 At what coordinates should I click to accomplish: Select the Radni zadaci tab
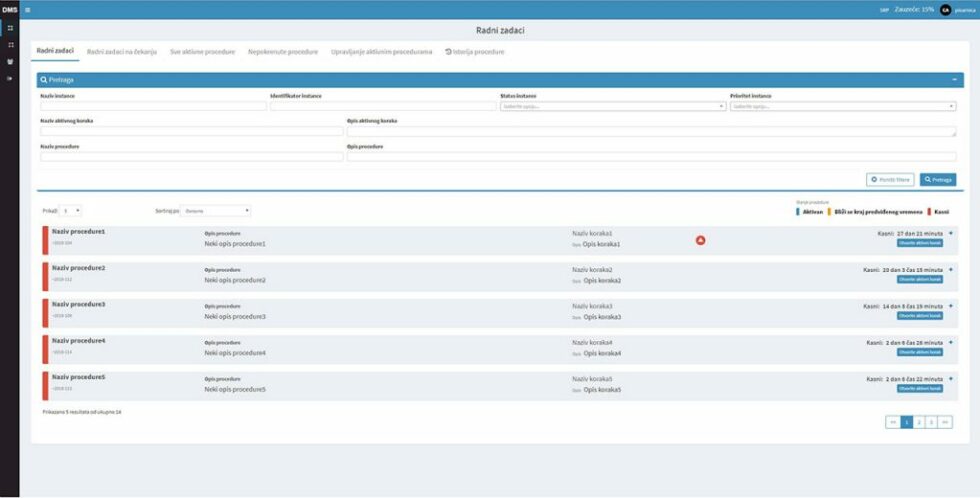(55, 51)
